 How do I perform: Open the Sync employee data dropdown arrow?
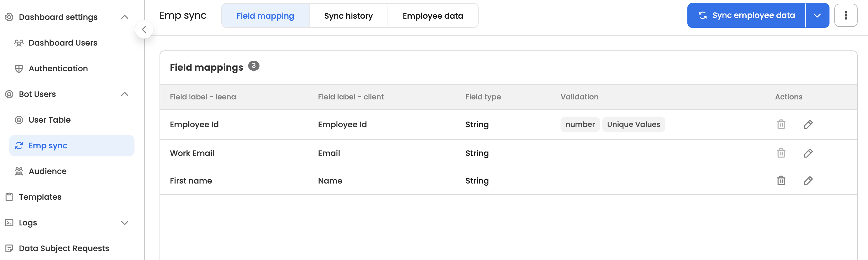pyautogui.click(x=817, y=16)
